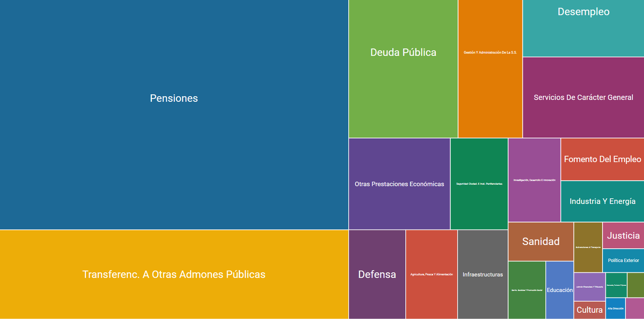
Task: Select the Gestión Y Administración De La S.S. tile
Action: click(490, 69)
